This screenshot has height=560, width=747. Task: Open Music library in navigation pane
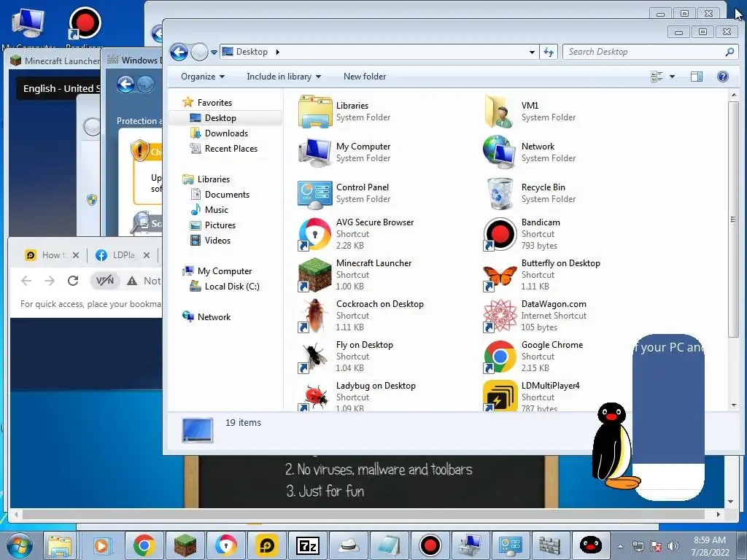[x=216, y=209]
